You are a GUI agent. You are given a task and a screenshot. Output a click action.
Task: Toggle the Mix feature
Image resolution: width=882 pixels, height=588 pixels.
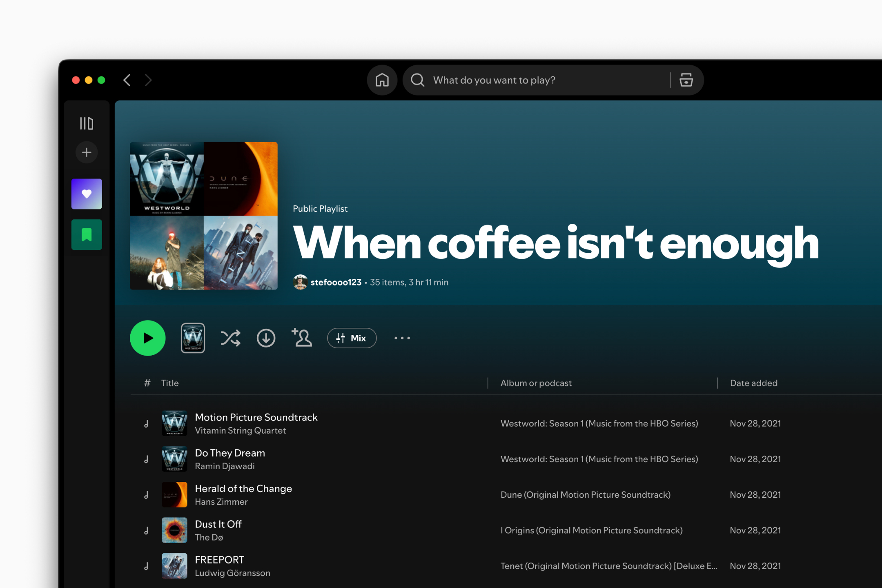(351, 338)
